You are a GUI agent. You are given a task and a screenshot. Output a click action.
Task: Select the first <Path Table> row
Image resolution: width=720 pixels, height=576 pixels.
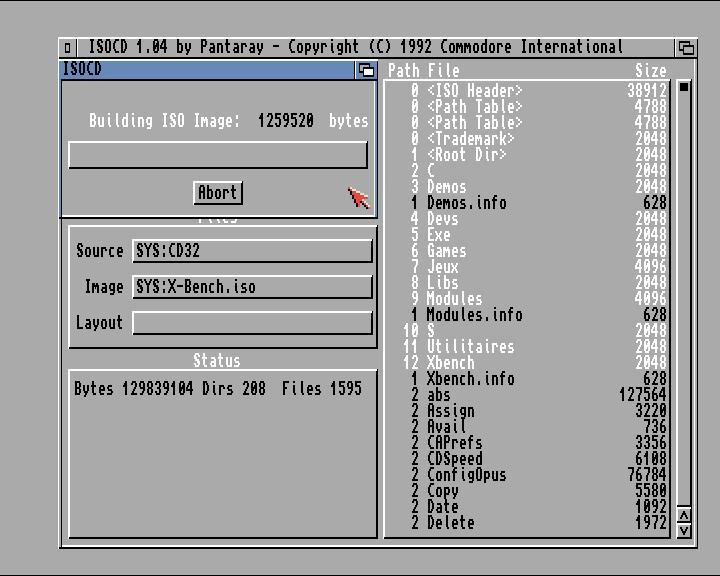[x=527, y=107]
